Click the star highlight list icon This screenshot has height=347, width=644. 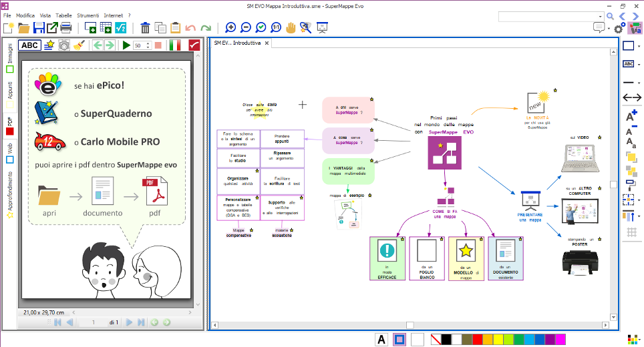point(49,45)
